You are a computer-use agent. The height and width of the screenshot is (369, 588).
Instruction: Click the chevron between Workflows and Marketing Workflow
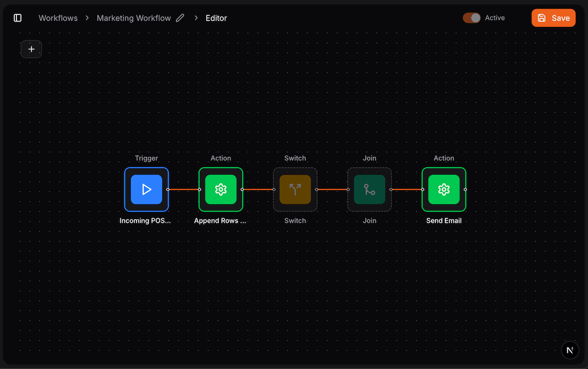click(x=87, y=18)
